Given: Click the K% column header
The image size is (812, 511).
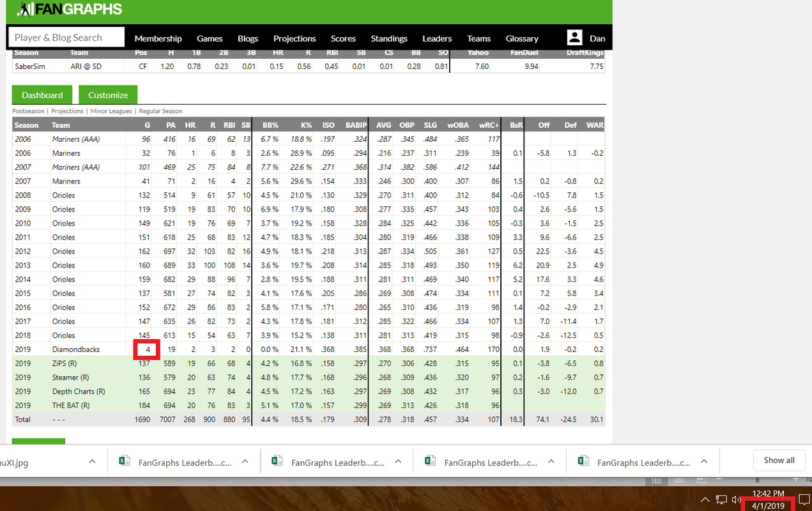Looking at the screenshot, I should (x=305, y=125).
